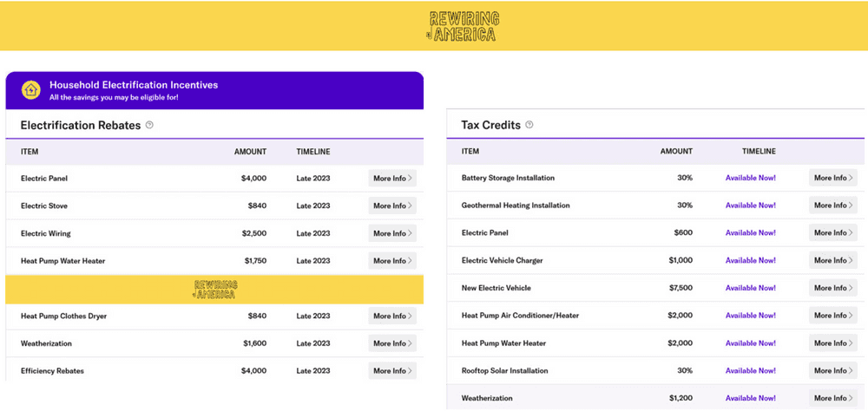Screen dimensions: 868x411
Task: Open More Info for Heat Pump Clothes Dryer
Action: [392, 316]
